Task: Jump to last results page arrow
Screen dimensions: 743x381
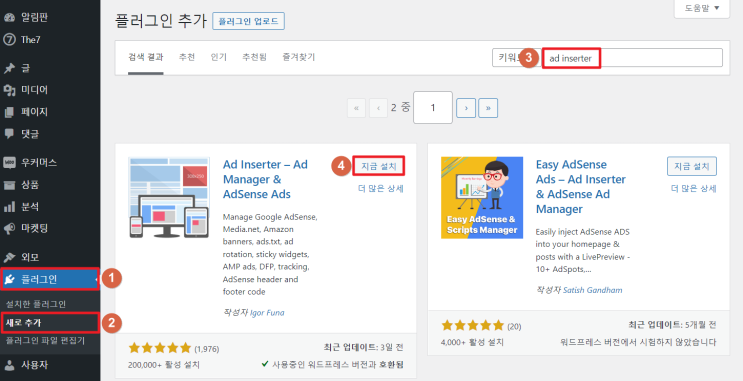Action: coord(488,108)
